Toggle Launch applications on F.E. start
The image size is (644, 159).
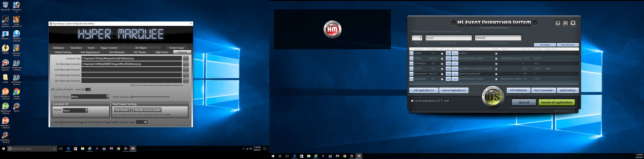(x=412, y=101)
